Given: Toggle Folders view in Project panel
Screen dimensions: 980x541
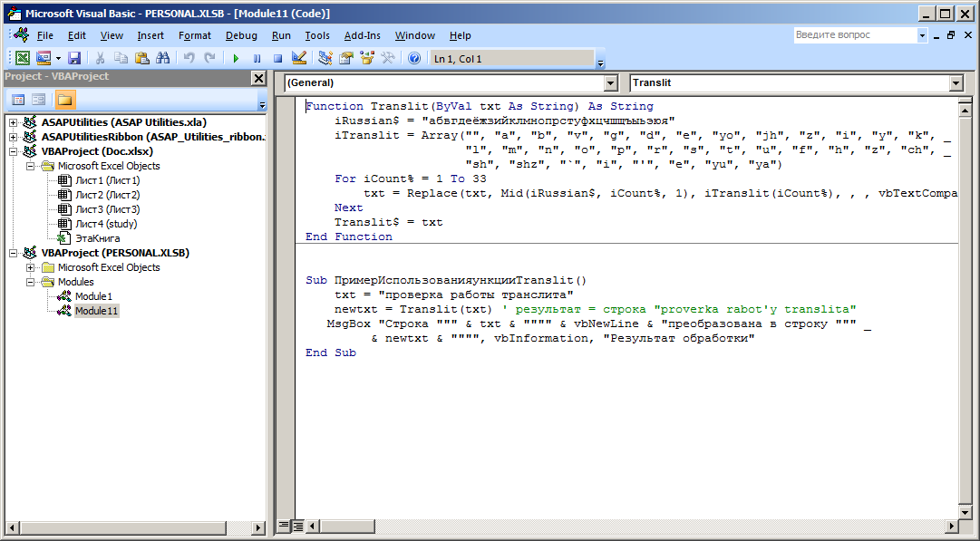Looking at the screenshot, I should coord(65,100).
